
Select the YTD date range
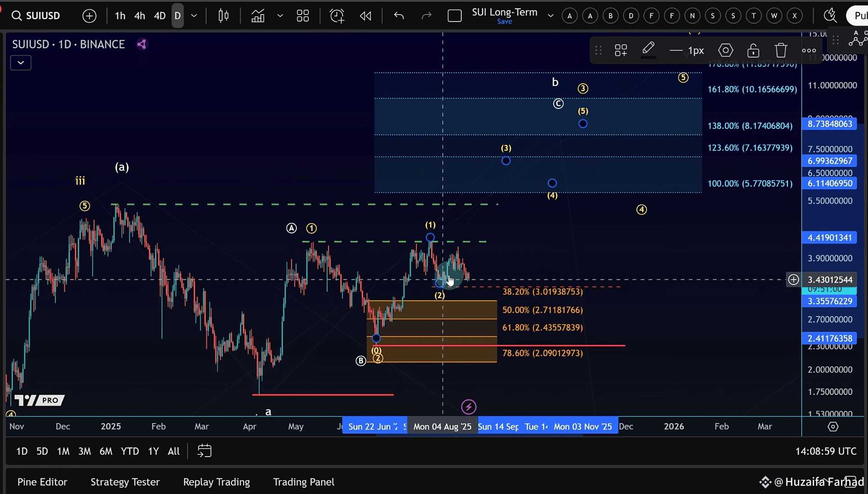click(129, 451)
